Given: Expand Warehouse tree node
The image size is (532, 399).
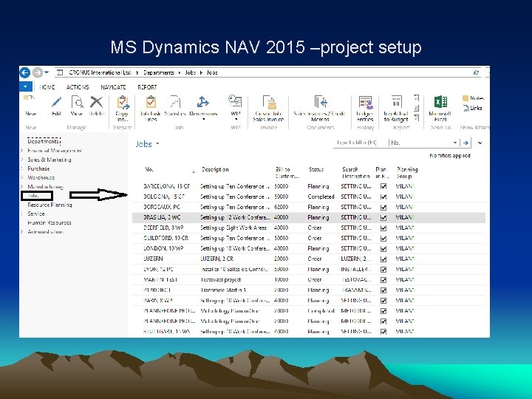Looking at the screenshot, I should click(22, 177).
